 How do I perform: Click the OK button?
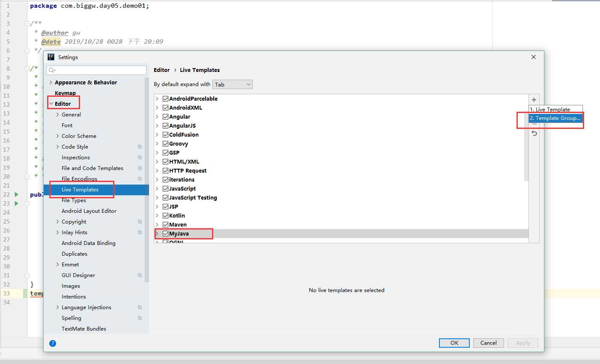[x=454, y=343]
